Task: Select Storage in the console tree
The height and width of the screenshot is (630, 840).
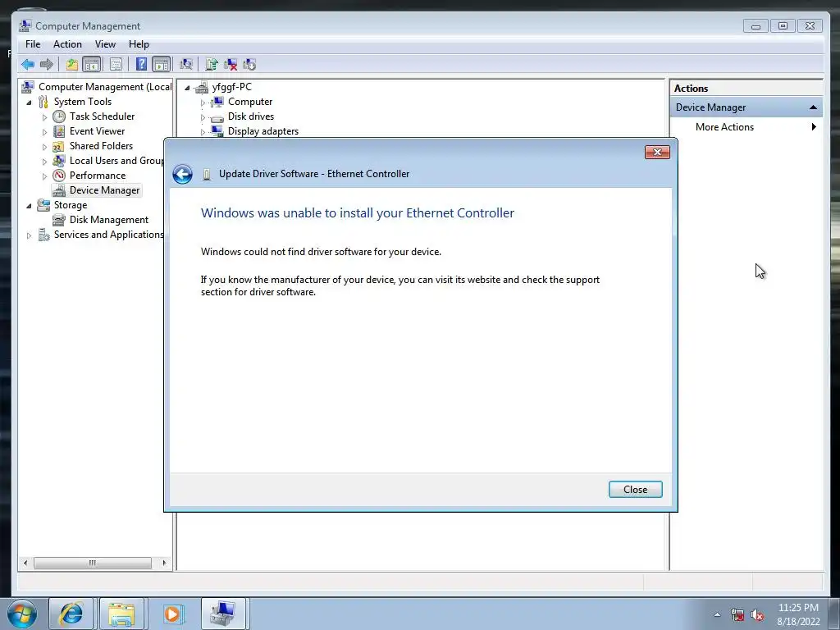Action: (71, 204)
